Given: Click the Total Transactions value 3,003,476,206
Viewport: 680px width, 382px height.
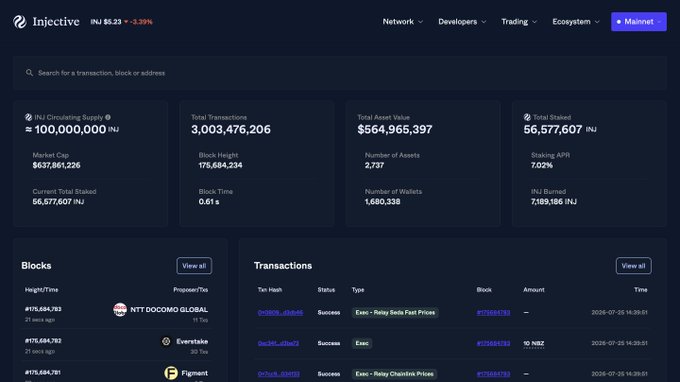Looking at the screenshot, I should 231,129.
